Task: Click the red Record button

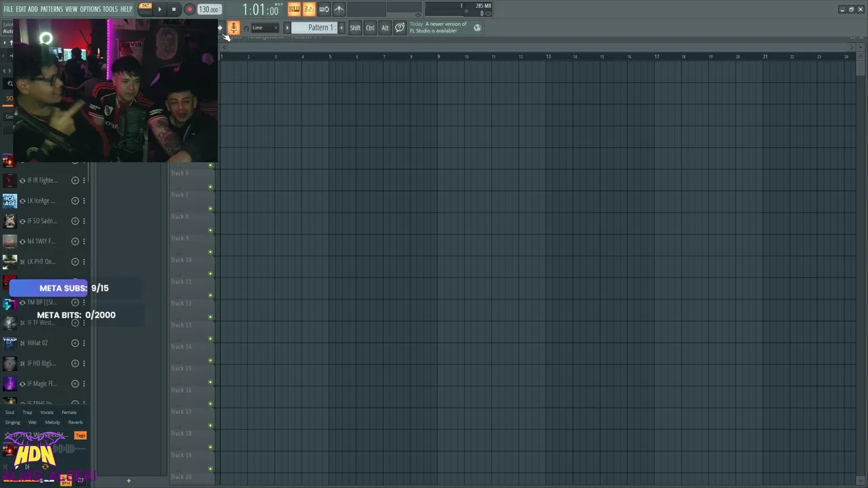Action: (x=189, y=9)
